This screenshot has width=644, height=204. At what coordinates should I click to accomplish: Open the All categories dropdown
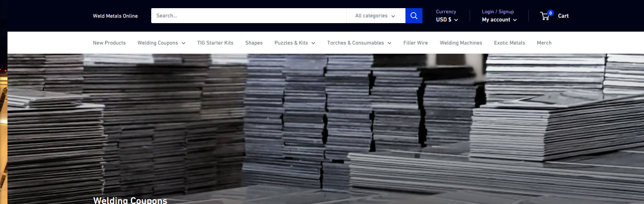[x=376, y=16]
